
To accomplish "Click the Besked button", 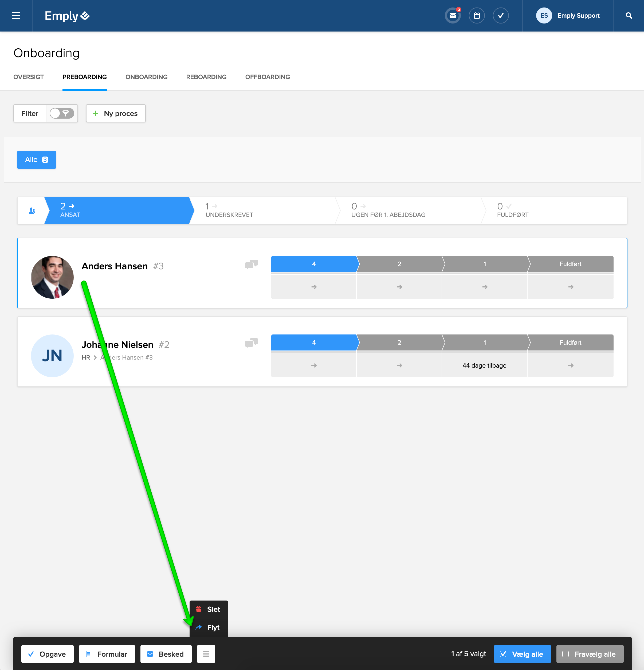I will (166, 654).
